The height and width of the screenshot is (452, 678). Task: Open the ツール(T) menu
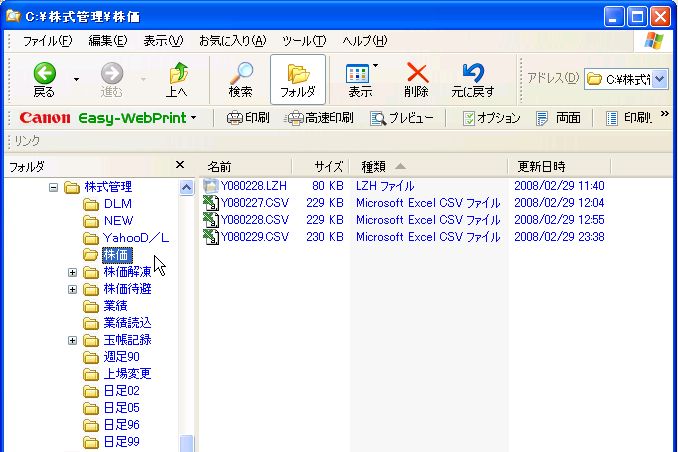304,40
